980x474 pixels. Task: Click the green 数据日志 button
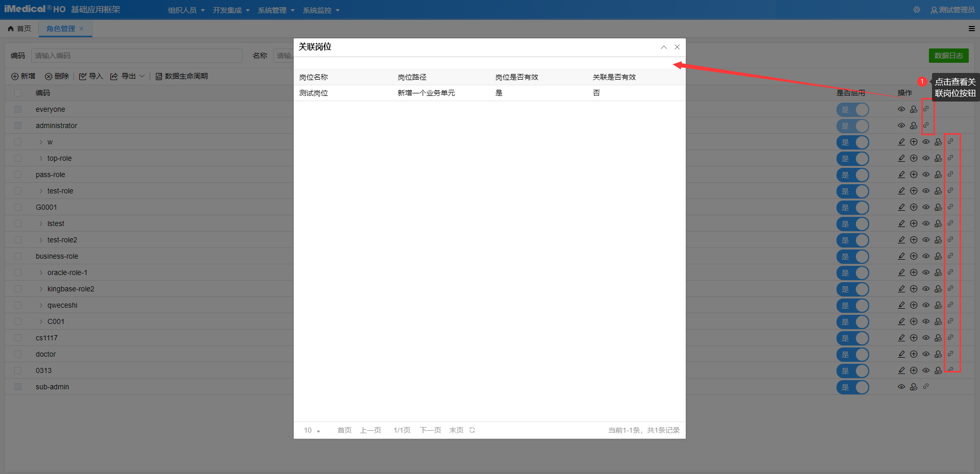click(x=948, y=56)
